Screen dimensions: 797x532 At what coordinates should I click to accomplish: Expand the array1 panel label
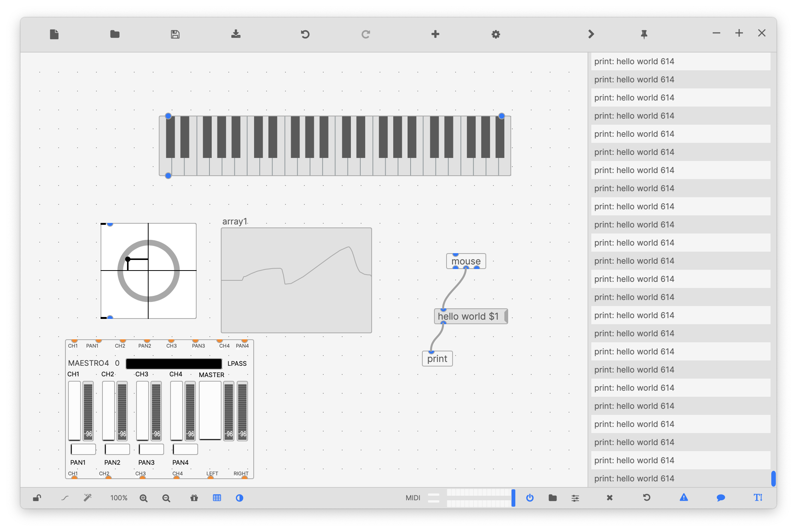pos(233,220)
